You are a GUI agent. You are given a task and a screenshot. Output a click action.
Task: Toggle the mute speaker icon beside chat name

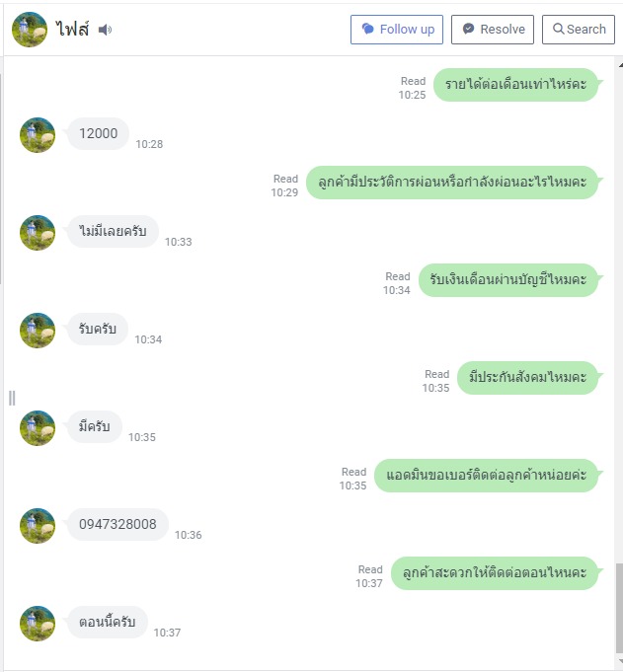tap(105, 30)
